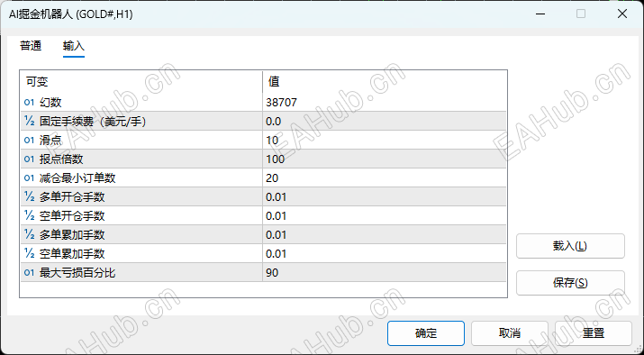Click the ½ icon beside 空单开仓手数
Viewport: 644px width, 355px height.
29,215
